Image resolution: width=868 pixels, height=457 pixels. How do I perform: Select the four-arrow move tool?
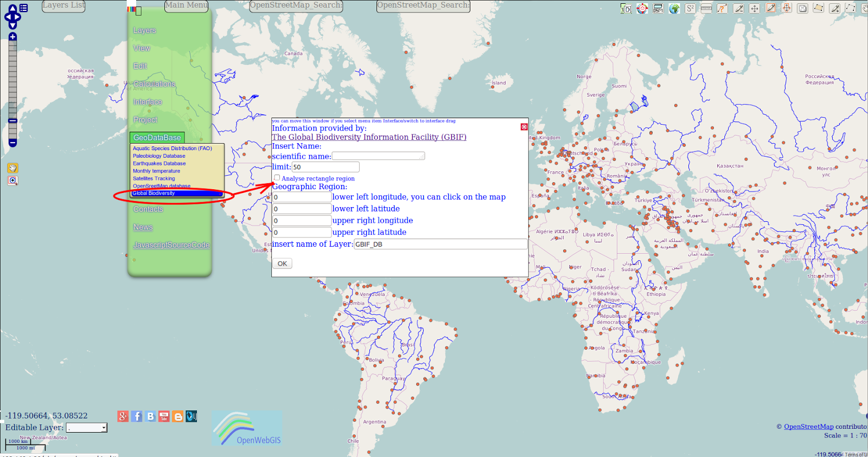coord(755,9)
